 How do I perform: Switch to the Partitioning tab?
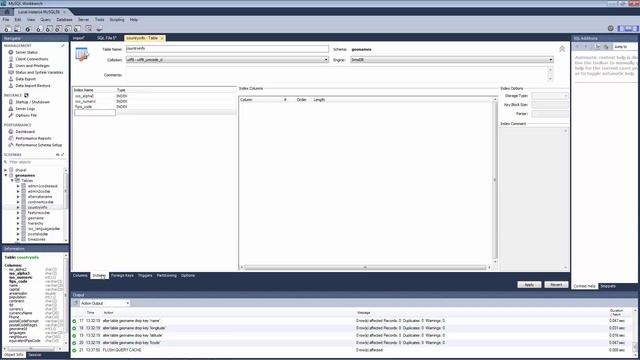click(x=167, y=276)
